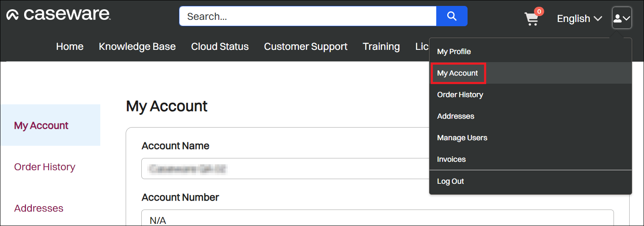
Task: Open the Knowledge Base page
Action: click(x=137, y=46)
